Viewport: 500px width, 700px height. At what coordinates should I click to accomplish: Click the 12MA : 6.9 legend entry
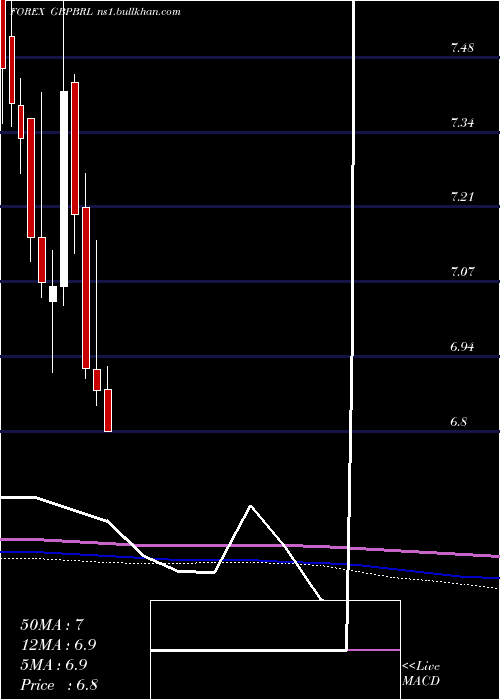[x=58, y=645]
